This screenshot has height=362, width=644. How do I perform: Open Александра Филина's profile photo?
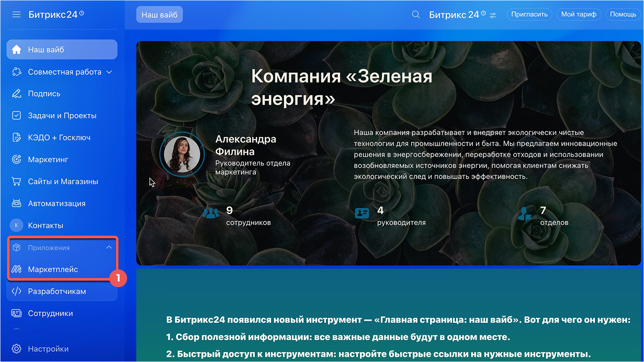click(182, 154)
